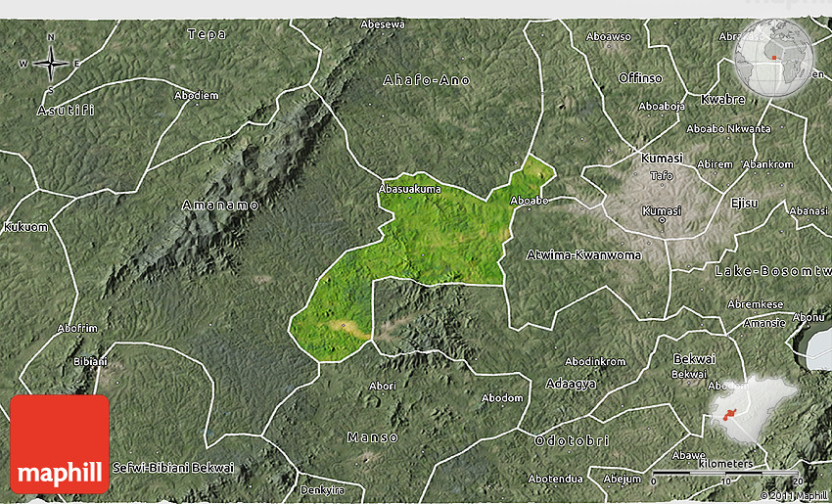Open the maphill logo
The width and height of the screenshot is (832, 504).
(x=60, y=443)
